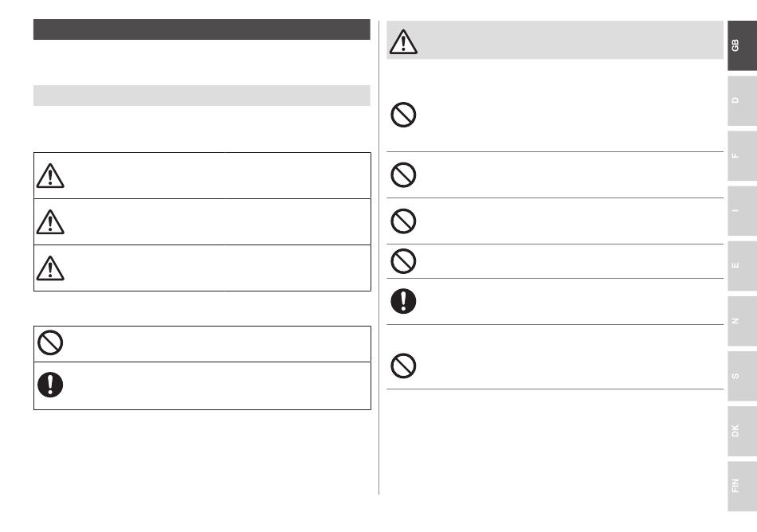The height and width of the screenshot is (532, 757).
Task: Open the FIN language tab
Action: point(742,486)
